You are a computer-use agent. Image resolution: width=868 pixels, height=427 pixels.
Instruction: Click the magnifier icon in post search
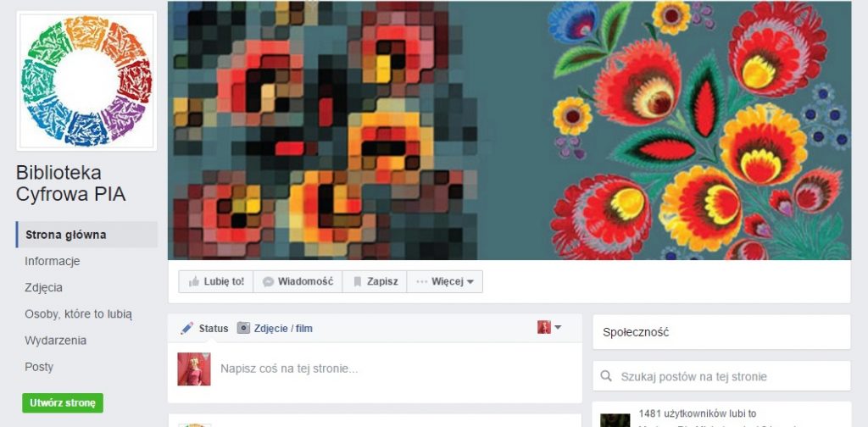(x=606, y=376)
